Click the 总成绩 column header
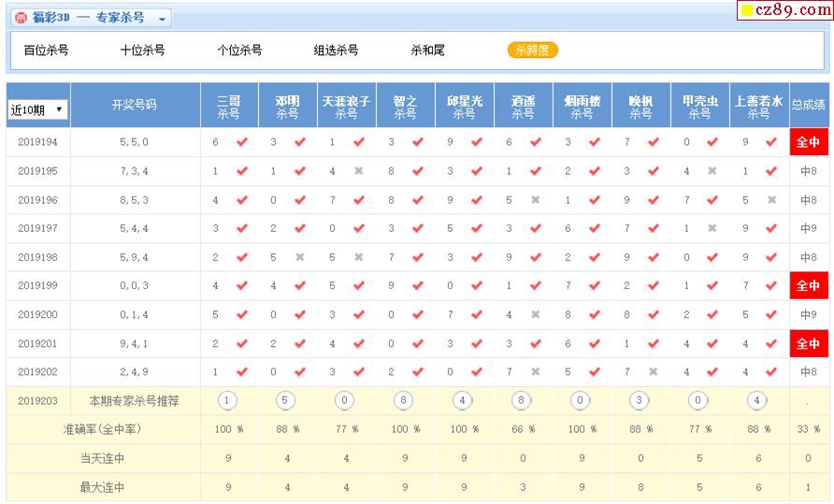The width and height of the screenshot is (834, 504). [809, 105]
